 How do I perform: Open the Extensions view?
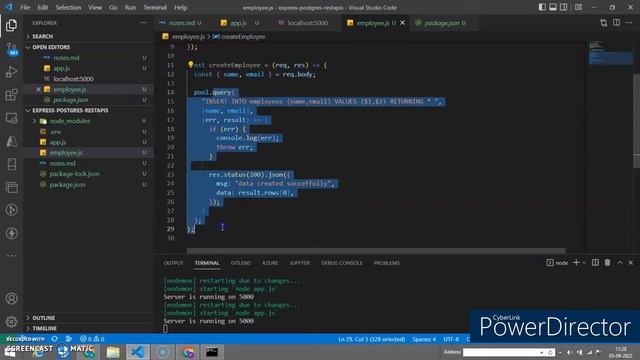tap(11, 95)
